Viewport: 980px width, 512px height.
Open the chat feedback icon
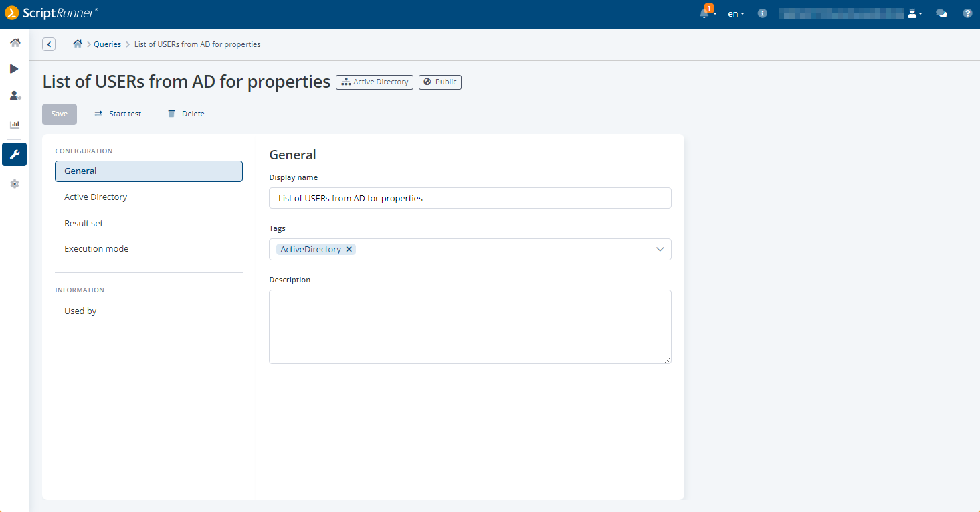[x=941, y=13]
